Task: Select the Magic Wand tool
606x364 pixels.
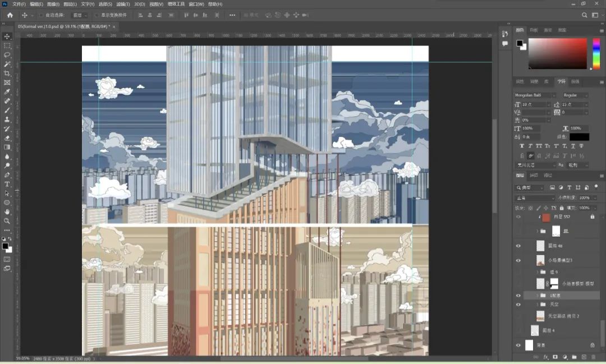Action: (x=7, y=64)
